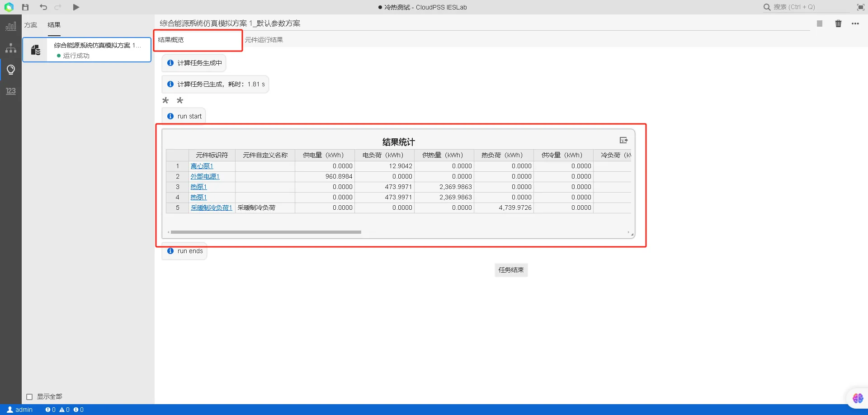Select the 综合能源系统仿真模拟方案 1 result entry
Screen dimensions: 868x415
(x=87, y=50)
